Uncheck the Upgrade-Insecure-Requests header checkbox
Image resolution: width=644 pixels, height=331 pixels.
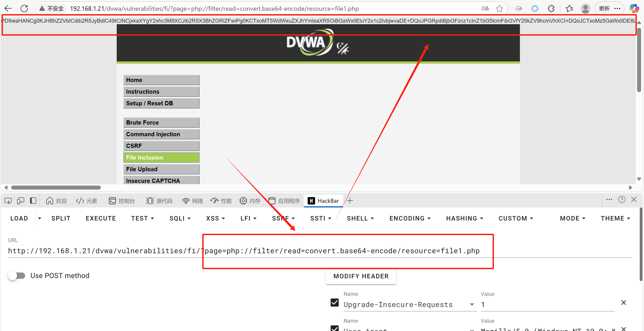coord(334,303)
